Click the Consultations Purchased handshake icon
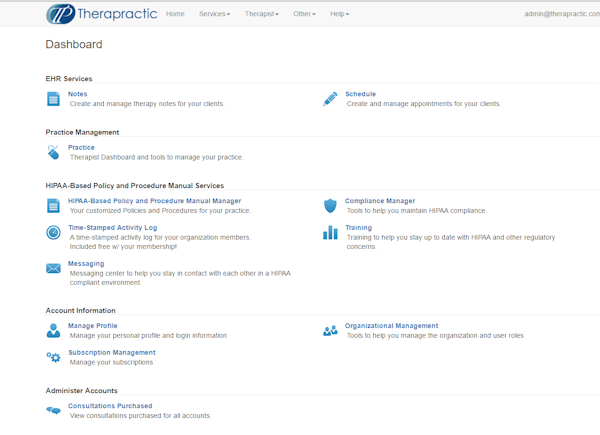This screenshot has width=600, height=435. [x=53, y=410]
